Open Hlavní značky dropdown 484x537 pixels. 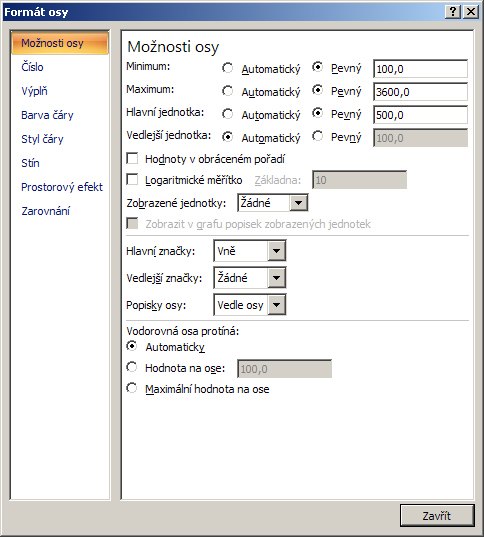pos(276,251)
